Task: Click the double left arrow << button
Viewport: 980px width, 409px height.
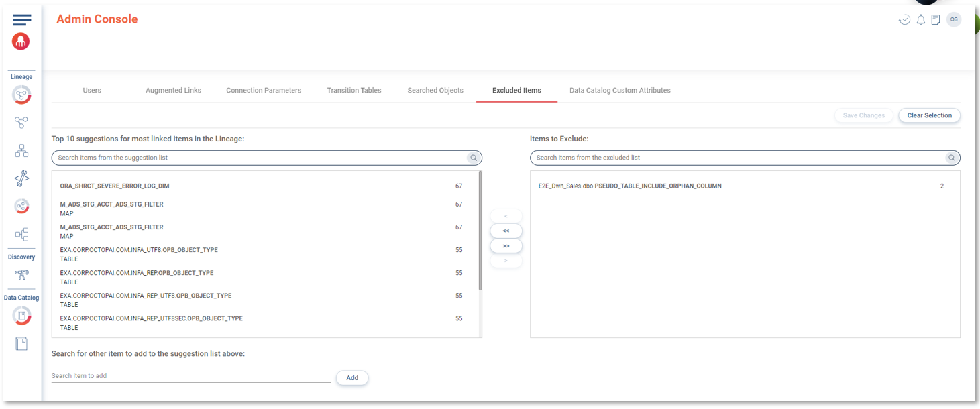Action: coord(506,231)
